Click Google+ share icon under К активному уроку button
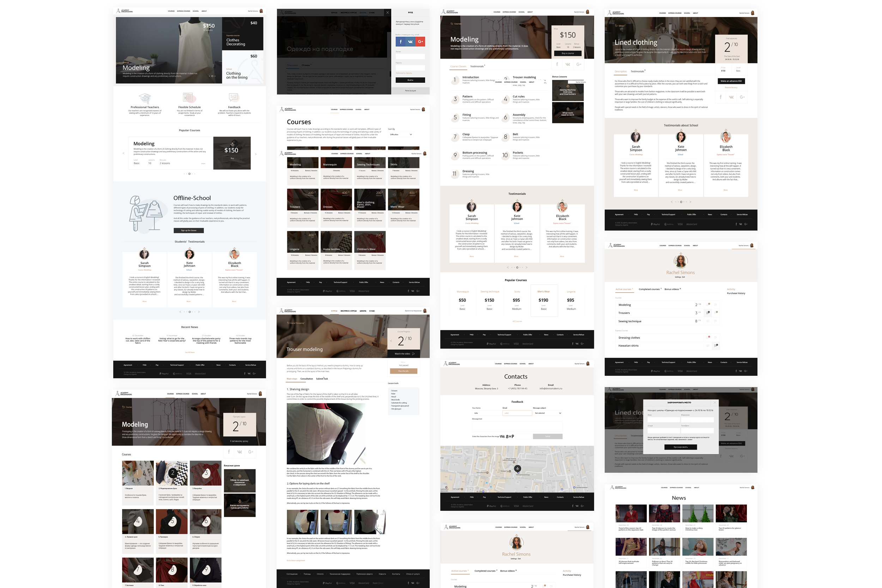This screenshot has height=588, width=882. point(251,452)
